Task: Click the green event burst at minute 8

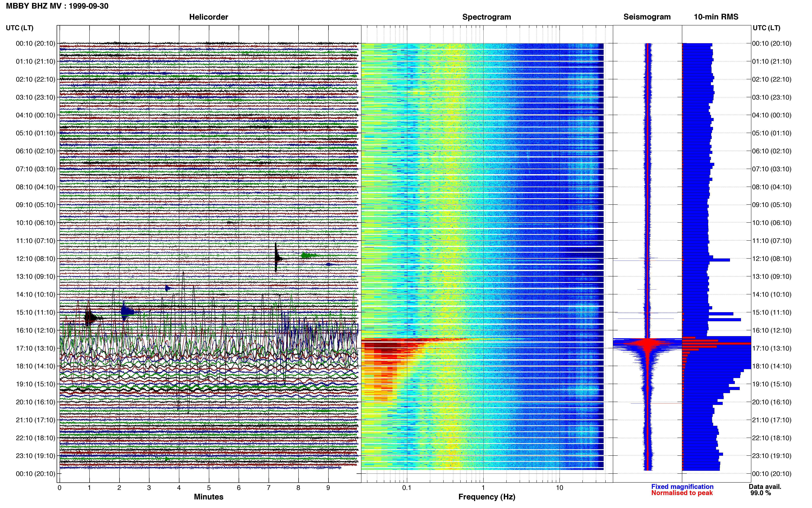Action: pyautogui.click(x=309, y=255)
